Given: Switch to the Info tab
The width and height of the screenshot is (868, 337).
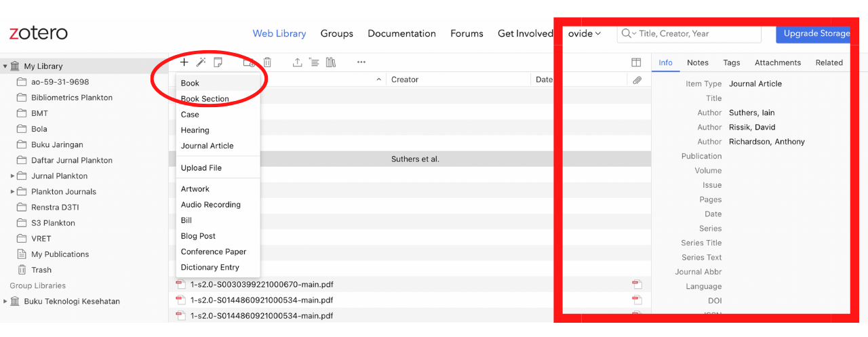Looking at the screenshot, I should coord(666,62).
